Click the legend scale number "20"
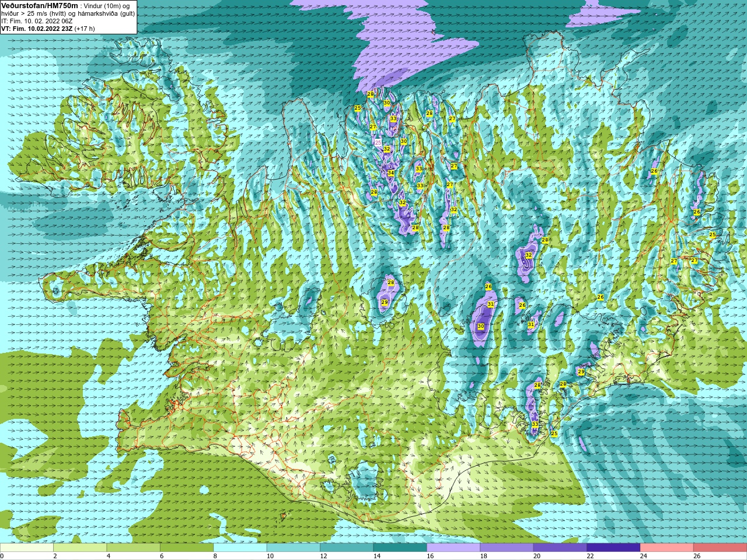Image resolution: width=747 pixels, height=560 pixels. pos(536,556)
